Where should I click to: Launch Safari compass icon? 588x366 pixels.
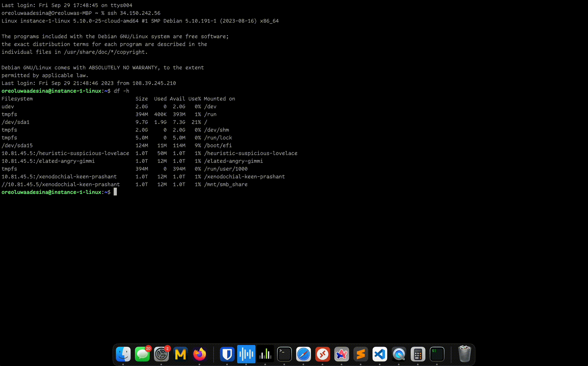(x=303, y=354)
